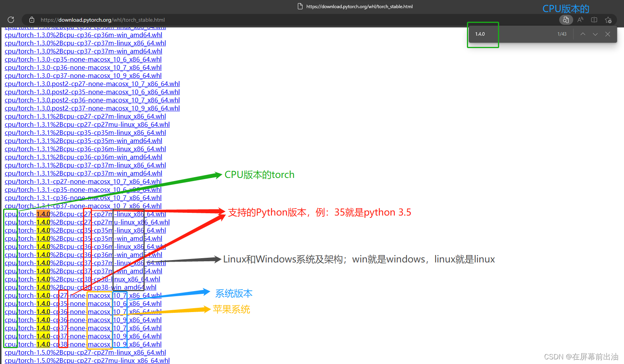Image resolution: width=624 pixels, height=364 pixels.
Task: Open torch-1.4.0 cp36m win_amd64 link
Action: (x=83, y=255)
